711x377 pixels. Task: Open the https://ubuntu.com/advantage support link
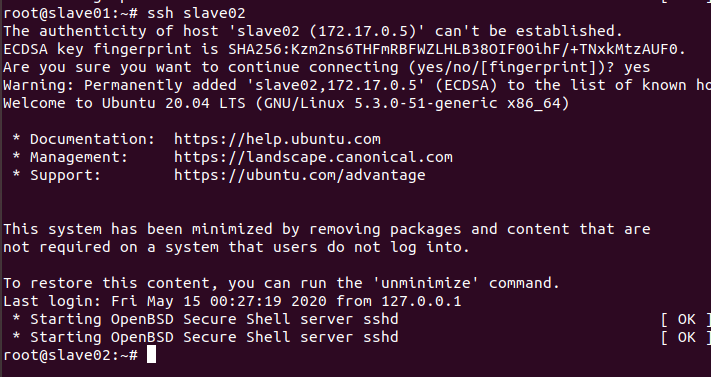click(300, 175)
